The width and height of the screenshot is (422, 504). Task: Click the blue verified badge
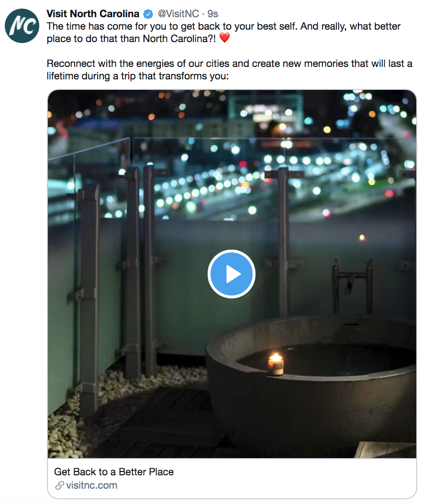(x=148, y=14)
